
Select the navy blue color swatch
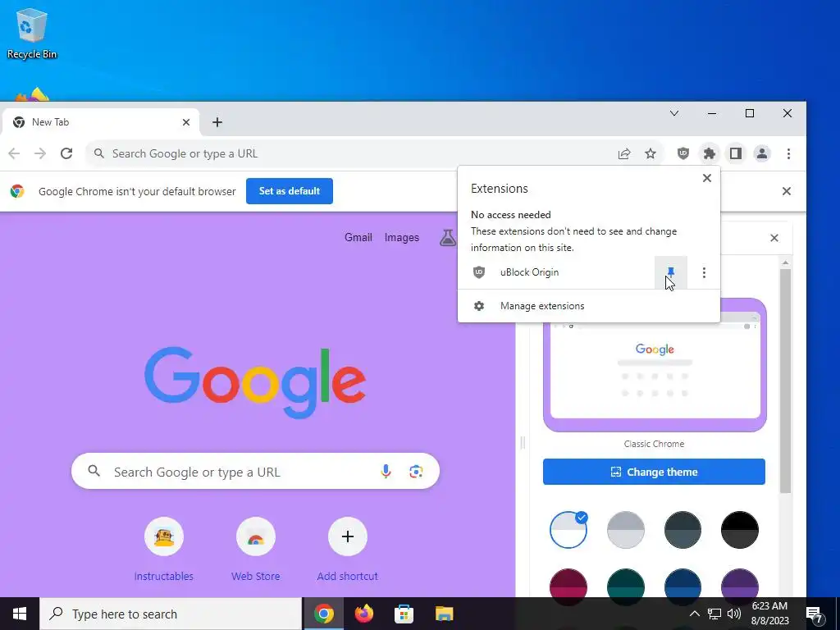[x=682, y=585]
